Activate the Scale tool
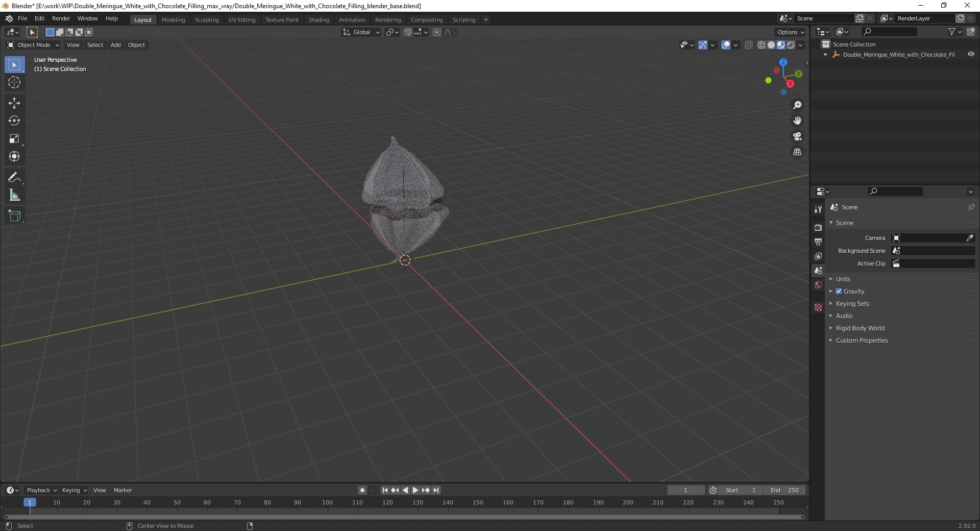Viewport: 980px width, 531px height. [14, 138]
